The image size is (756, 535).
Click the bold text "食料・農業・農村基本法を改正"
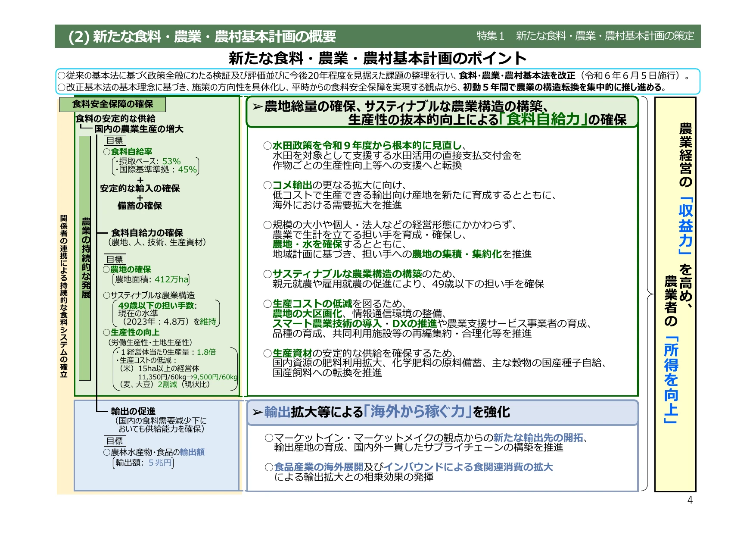(x=517, y=76)
